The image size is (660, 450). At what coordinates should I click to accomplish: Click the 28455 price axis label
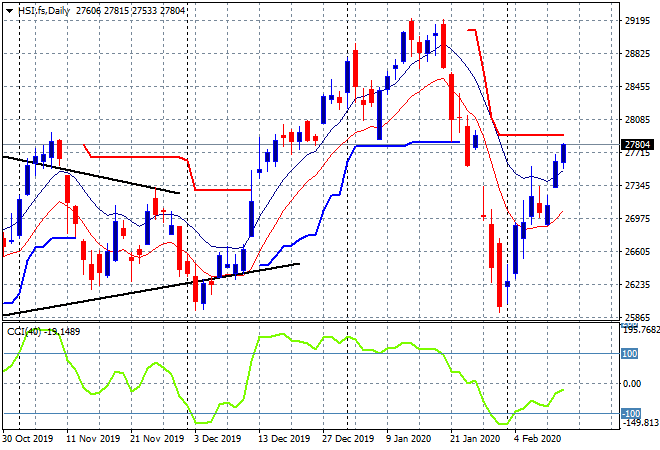(637, 87)
